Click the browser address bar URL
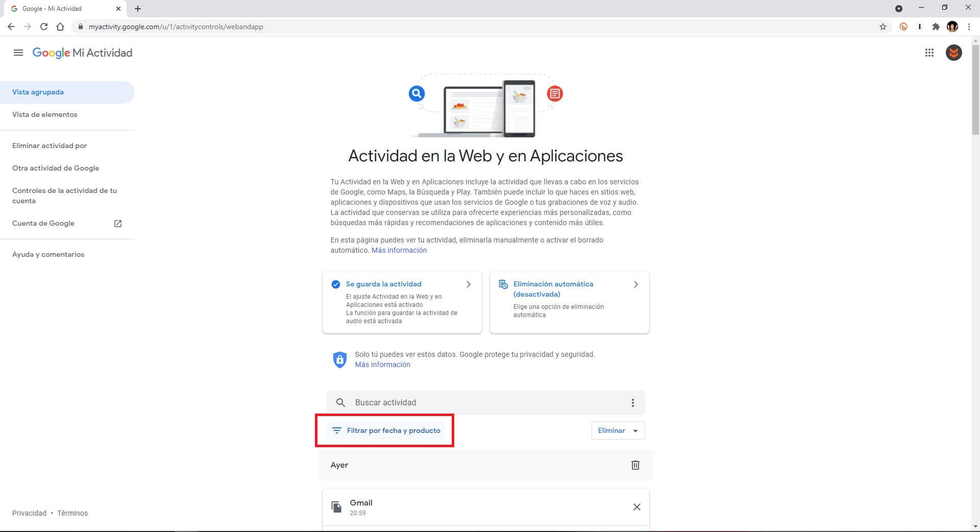Viewport: 980px width, 532px height. 176,27
